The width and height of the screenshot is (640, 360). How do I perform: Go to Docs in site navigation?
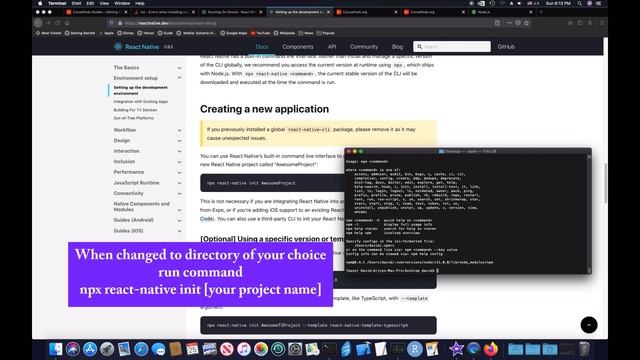point(262,47)
